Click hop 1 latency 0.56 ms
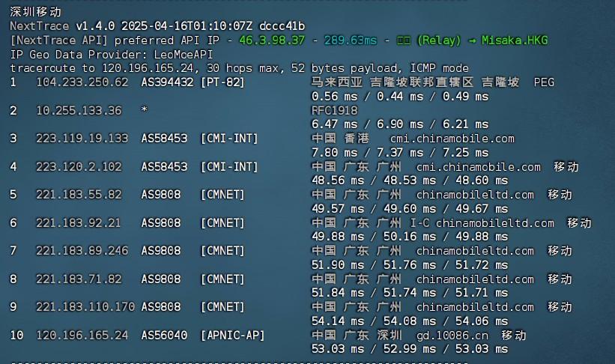 pyautogui.click(x=334, y=97)
